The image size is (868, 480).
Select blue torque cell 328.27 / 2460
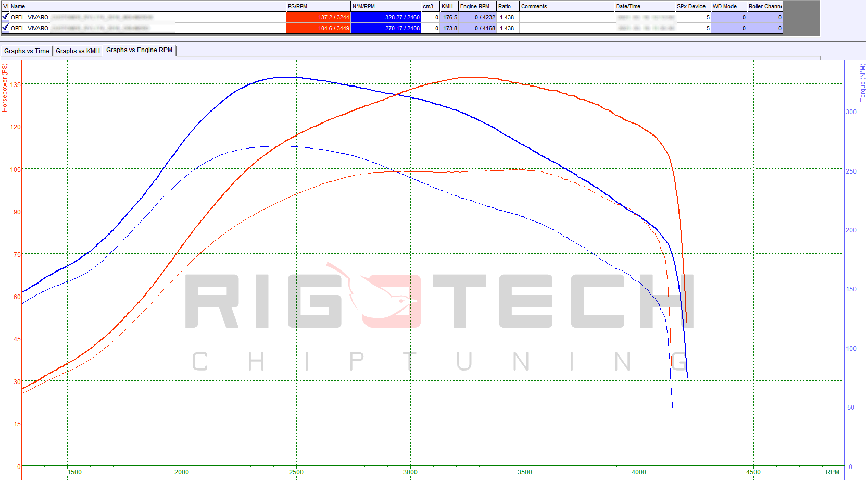click(x=386, y=17)
